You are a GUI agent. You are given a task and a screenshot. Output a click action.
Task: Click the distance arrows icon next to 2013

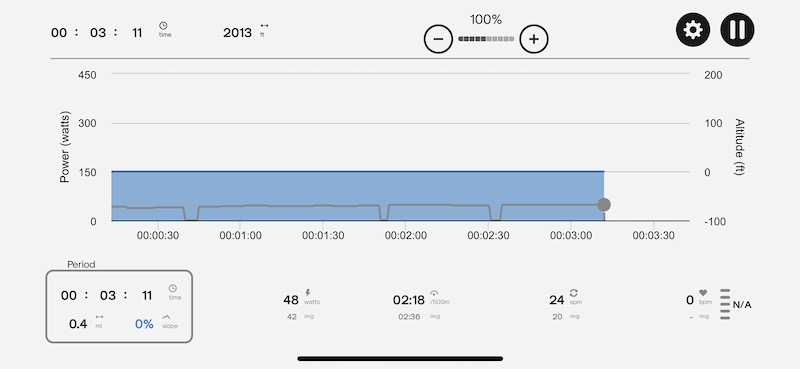[x=264, y=26]
